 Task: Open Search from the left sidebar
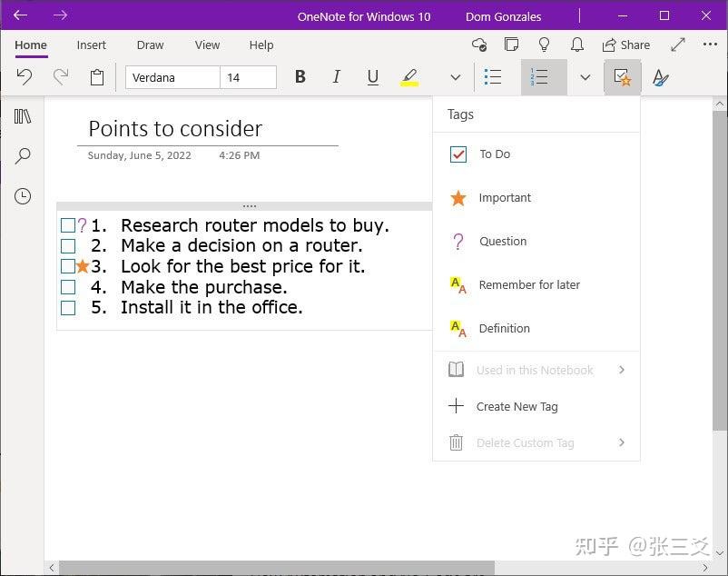pyautogui.click(x=22, y=155)
